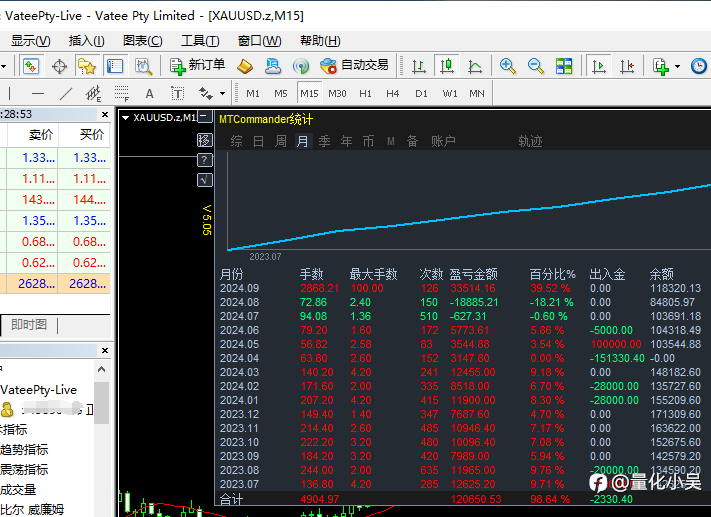Viewport: 711px width, 517px height.
Task: Switch chart to bar chart mode
Action: [x=419, y=67]
